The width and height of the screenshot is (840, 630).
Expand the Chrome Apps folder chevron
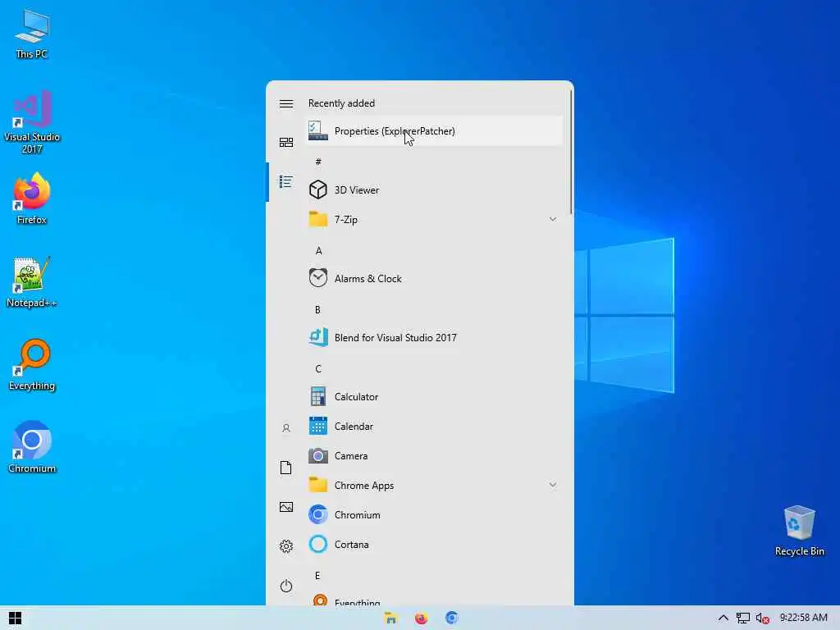[553, 485]
